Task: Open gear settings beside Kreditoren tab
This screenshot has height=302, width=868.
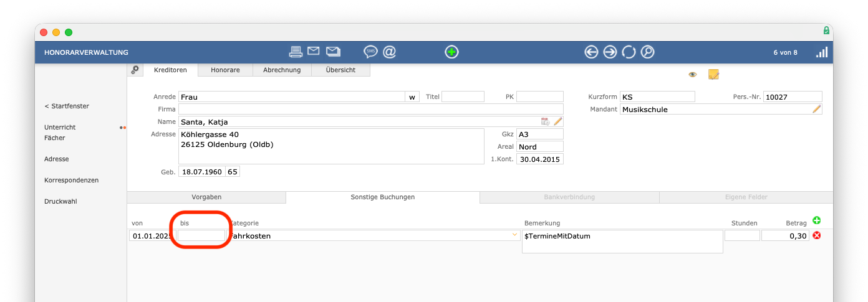Action: pyautogui.click(x=135, y=70)
